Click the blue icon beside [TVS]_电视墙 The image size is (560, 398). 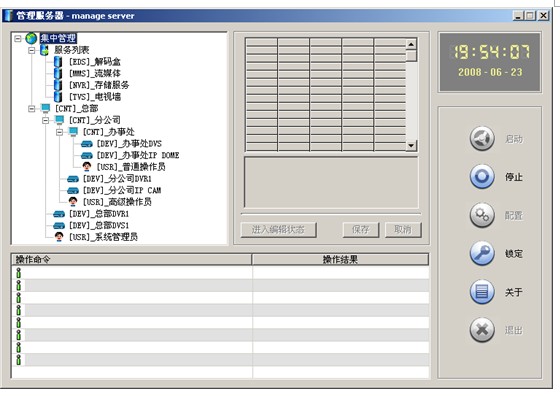click(x=58, y=96)
